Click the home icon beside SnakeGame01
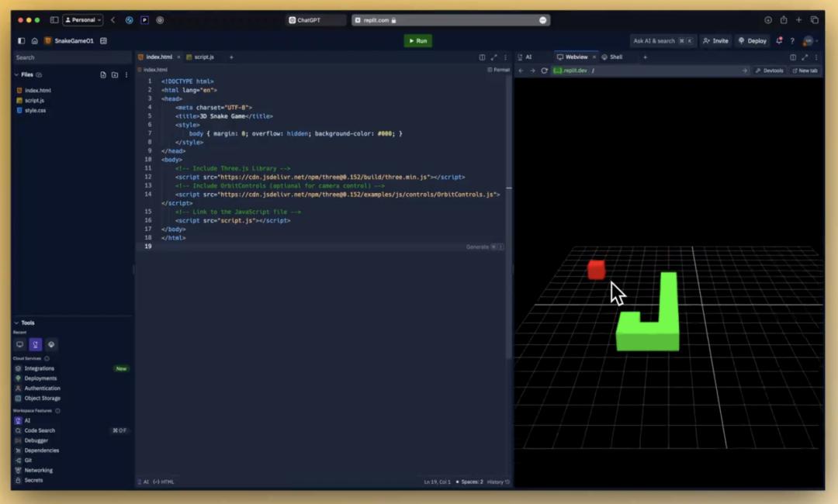Screen dimensions: 838x504 (x=34, y=41)
